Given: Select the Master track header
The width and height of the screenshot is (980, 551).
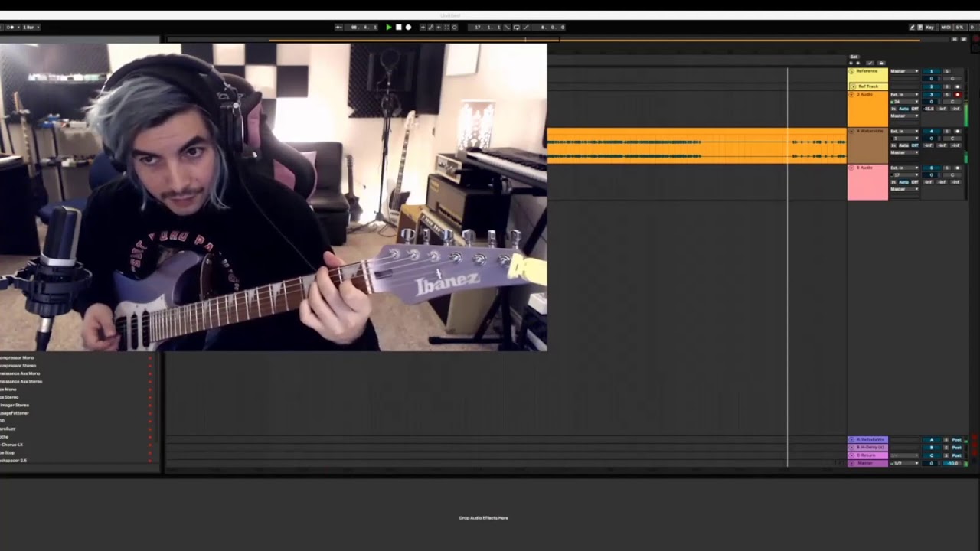Looking at the screenshot, I should point(868,463).
